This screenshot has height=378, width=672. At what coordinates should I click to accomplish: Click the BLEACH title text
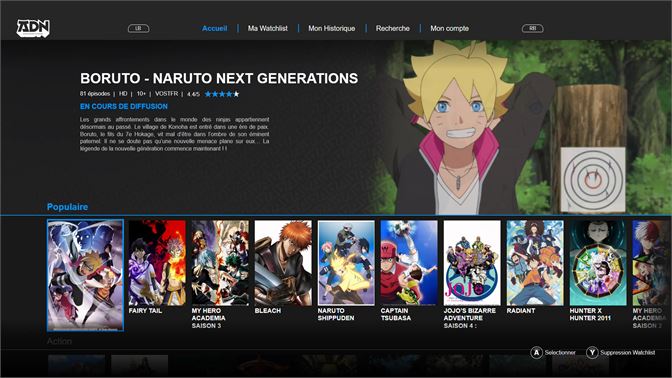268,311
